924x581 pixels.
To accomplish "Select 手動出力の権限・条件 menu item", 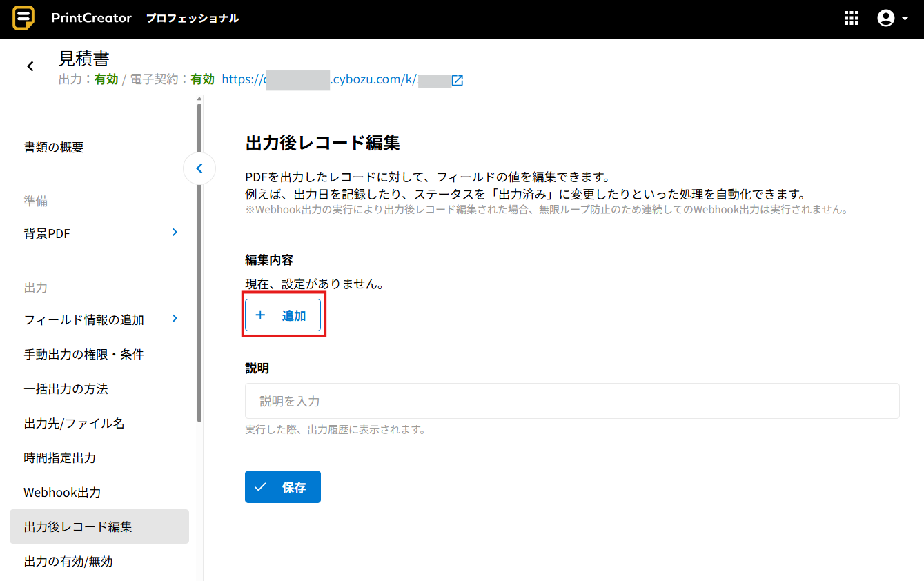I will coord(83,355).
